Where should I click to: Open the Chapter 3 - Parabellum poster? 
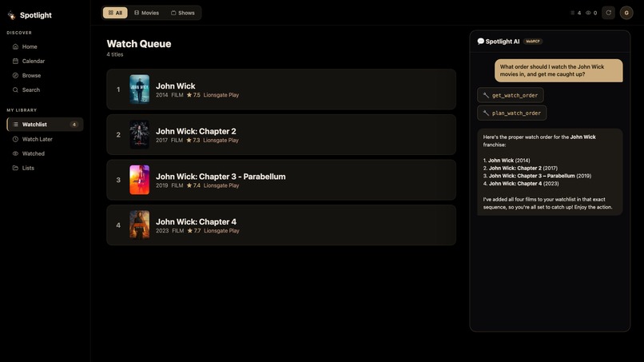(x=140, y=180)
